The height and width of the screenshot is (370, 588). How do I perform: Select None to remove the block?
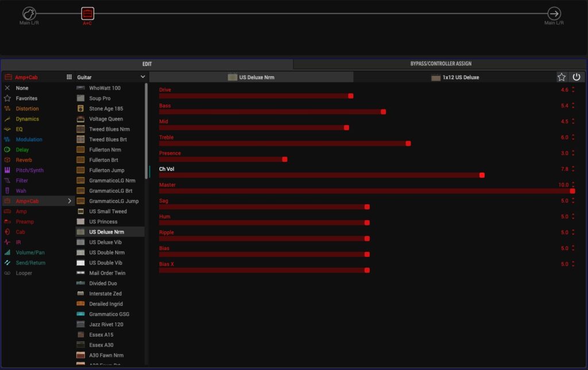click(x=22, y=88)
